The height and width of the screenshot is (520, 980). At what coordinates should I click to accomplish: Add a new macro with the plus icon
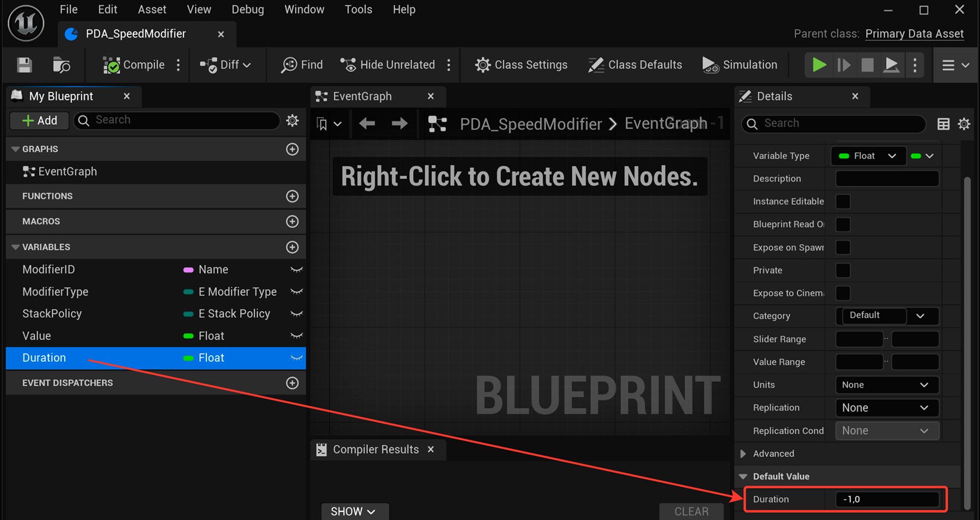tap(292, 221)
